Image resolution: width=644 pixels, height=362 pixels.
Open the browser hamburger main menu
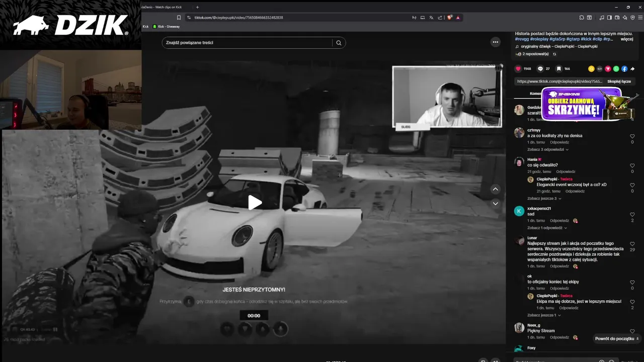coord(639,18)
